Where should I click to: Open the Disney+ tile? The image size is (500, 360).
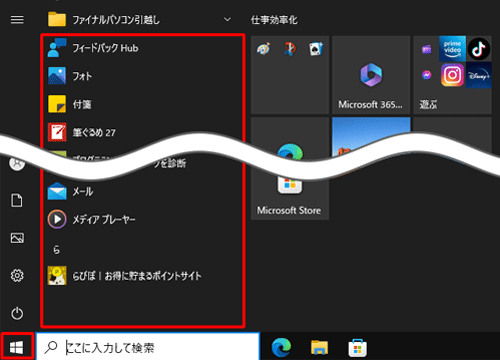(x=479, y=75)
